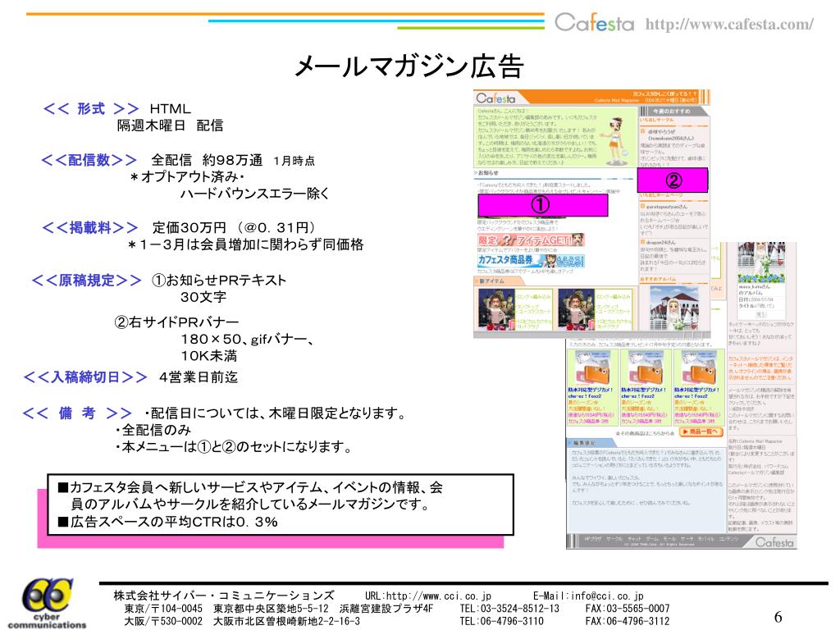Image resolution: width=840 pixels, height=630 pixels.
Task: Click the '30文字' text
Action: point(203,297)
